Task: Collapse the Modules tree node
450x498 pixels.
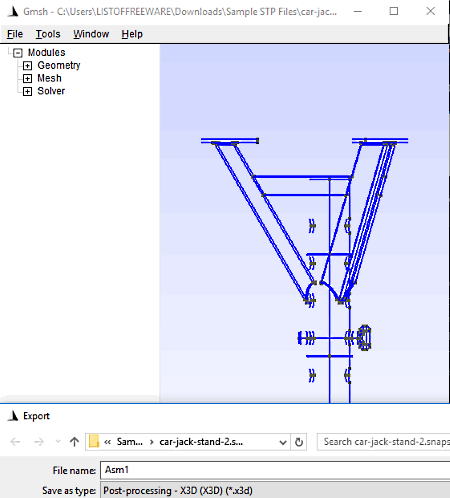Action: click(18, 53)
